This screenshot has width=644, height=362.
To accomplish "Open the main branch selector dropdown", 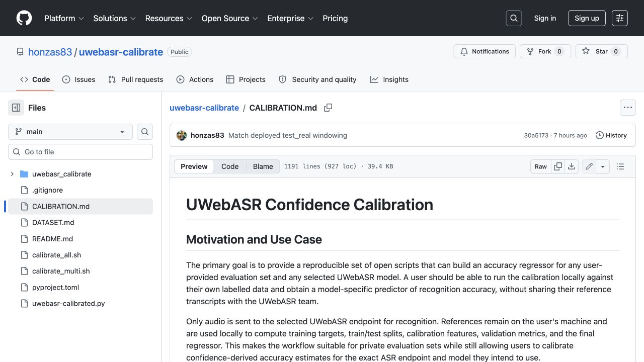I will 70,132.
